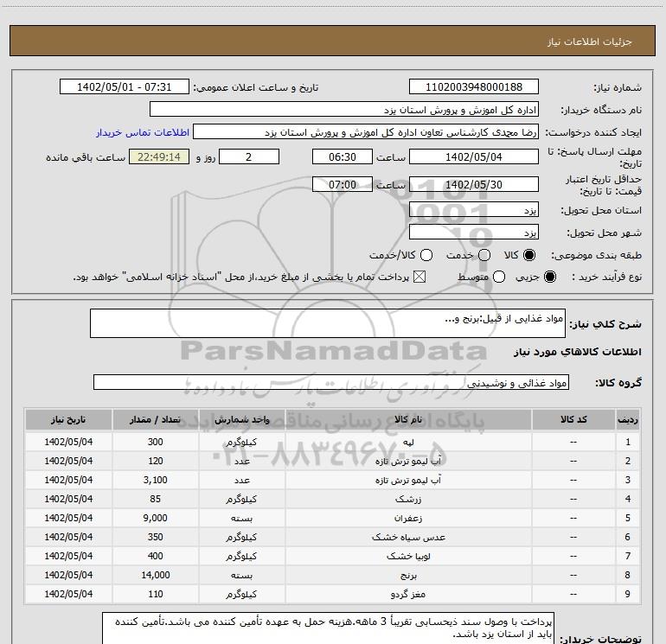Click the تعداد / مقدار column header
This screenshot has width=666, height=644.
(156, 419)
